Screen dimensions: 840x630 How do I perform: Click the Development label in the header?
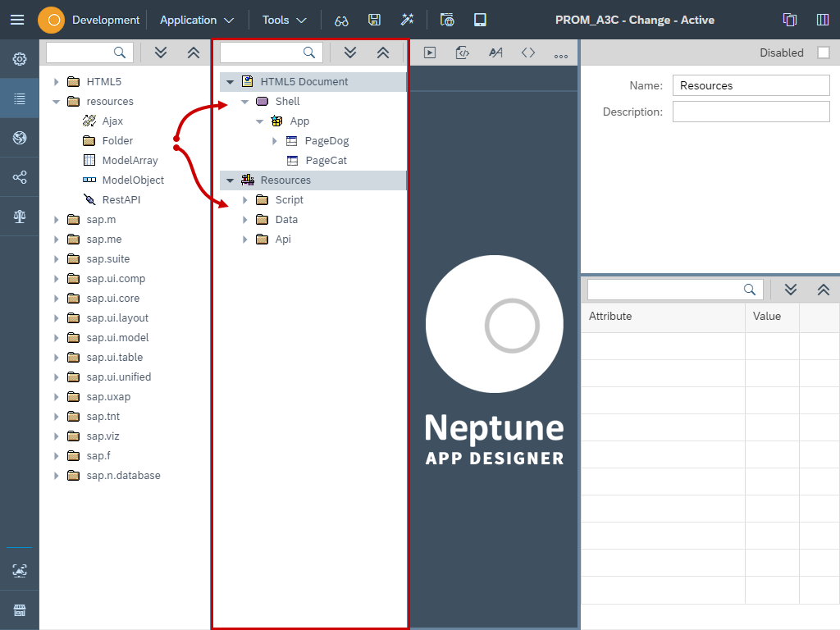[x=105, y=20]
